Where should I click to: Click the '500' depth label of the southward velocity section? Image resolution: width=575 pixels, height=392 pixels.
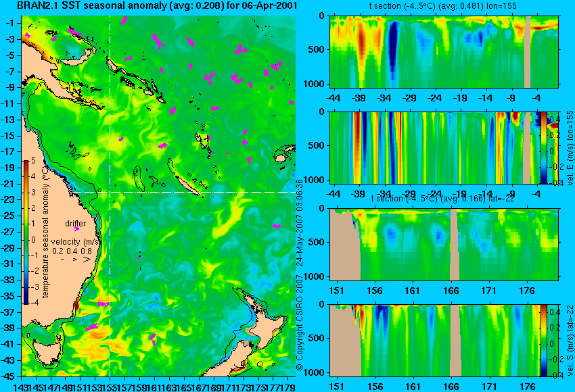click(317, 338)
